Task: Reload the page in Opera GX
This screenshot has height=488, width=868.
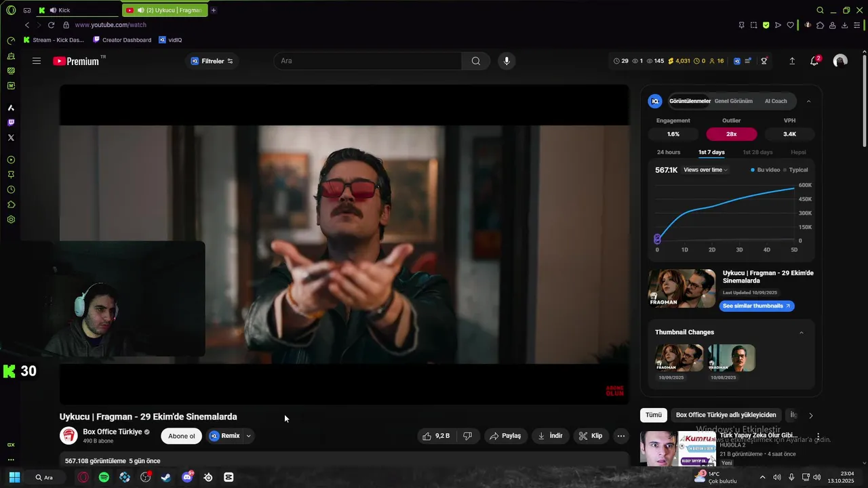Action: (51, 25)
